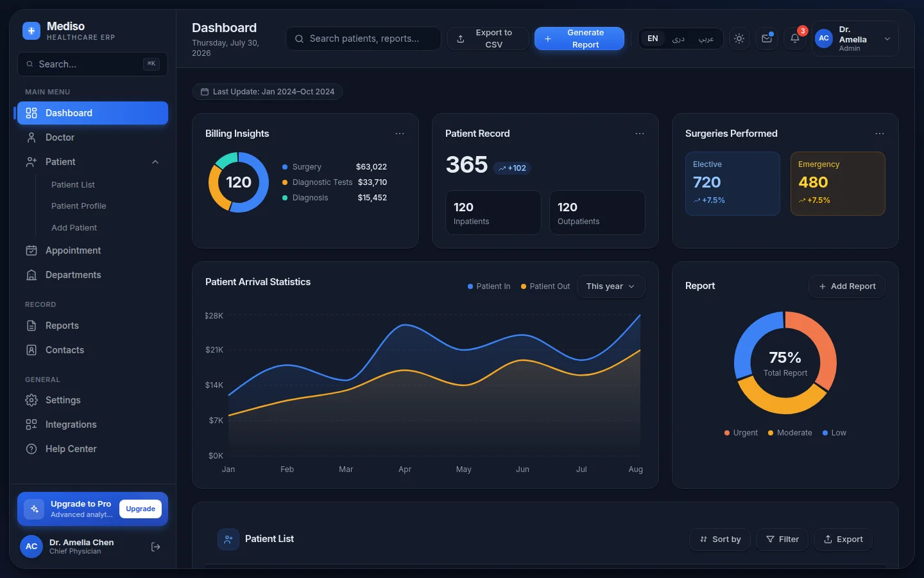924x578 pixels.
Task: Go to Reports in sidebar
Action: [92, 326]
